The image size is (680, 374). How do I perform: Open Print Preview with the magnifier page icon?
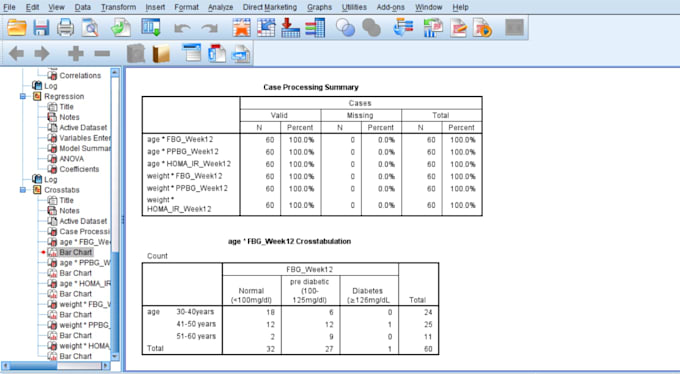pyautogui.click(x=91, y=28)
